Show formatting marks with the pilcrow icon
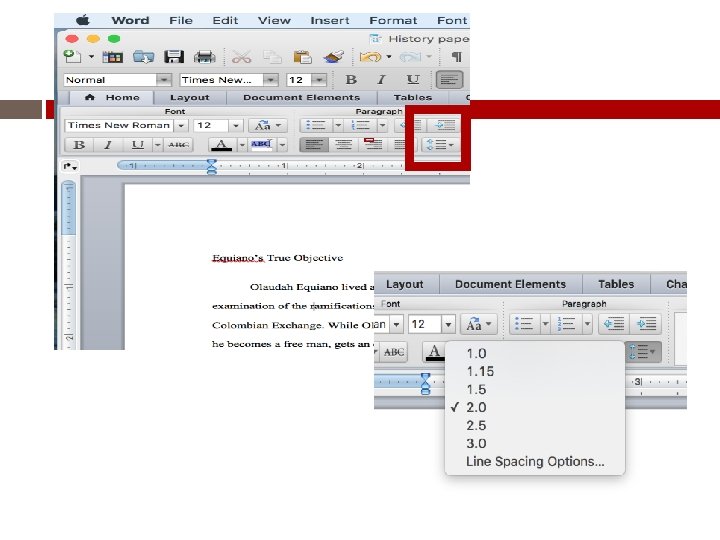 [456, 57]
